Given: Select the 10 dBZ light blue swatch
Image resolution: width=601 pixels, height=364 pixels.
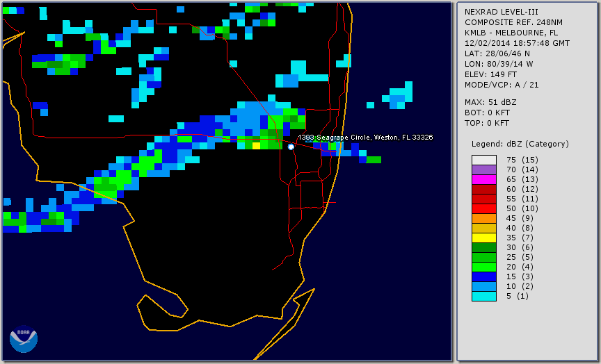Looking at the screenshot, I should (483, 286).
